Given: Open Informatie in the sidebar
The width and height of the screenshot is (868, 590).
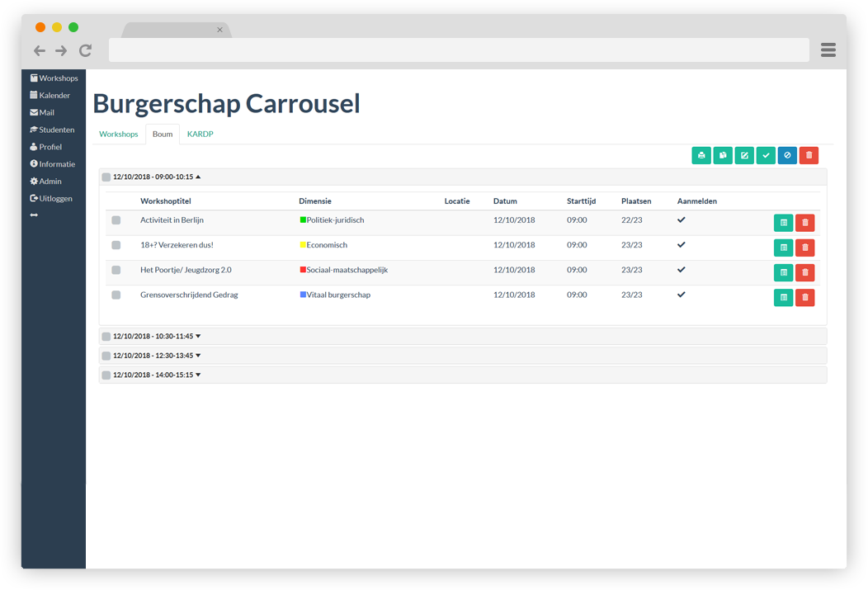Looking at the screenshot, I should tap(53, 164).
